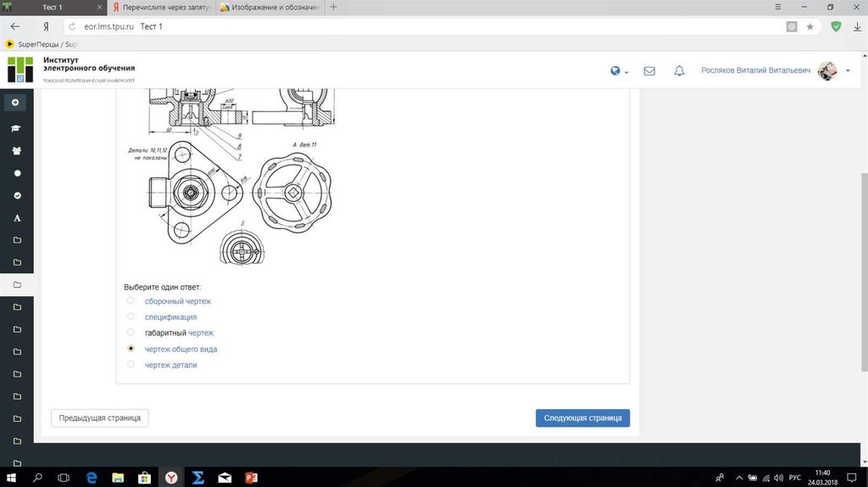Choose the 'чертеж детали' radio button
This screenshot has height=487, width=868.
pos(131,365)
